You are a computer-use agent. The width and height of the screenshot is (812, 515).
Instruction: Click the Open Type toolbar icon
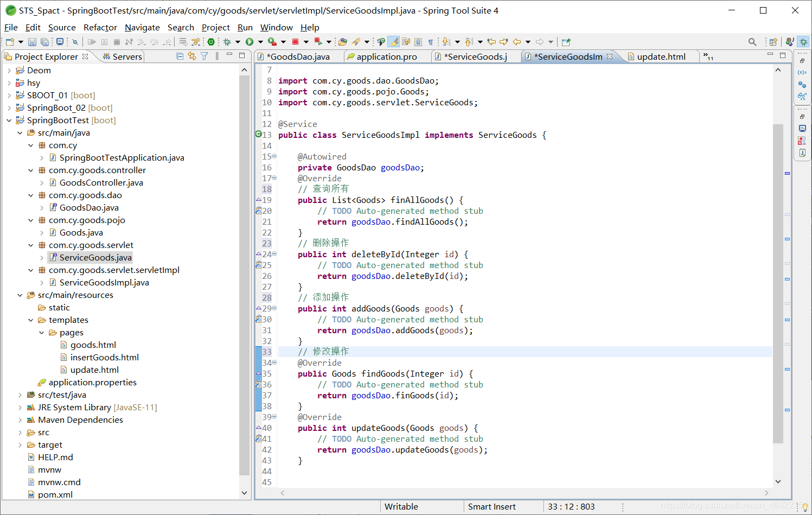click(x=342, y=42)
